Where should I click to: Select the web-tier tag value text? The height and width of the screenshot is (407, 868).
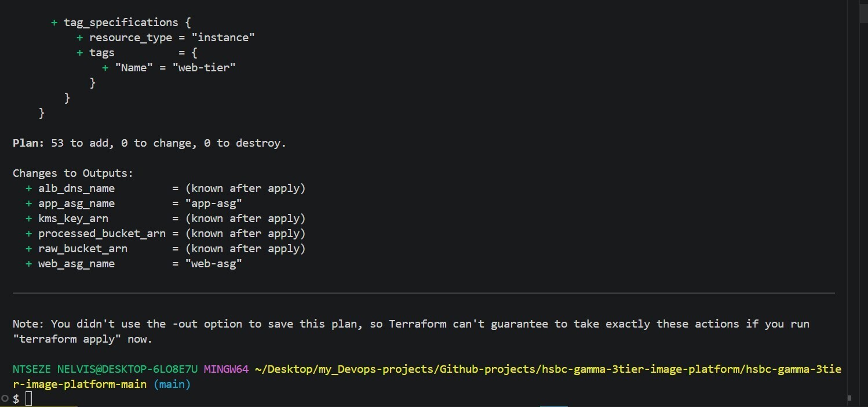click(203, 67)
